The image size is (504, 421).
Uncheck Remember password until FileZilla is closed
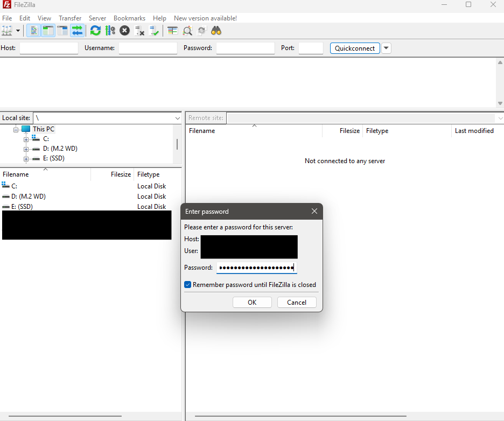[188, 285]
